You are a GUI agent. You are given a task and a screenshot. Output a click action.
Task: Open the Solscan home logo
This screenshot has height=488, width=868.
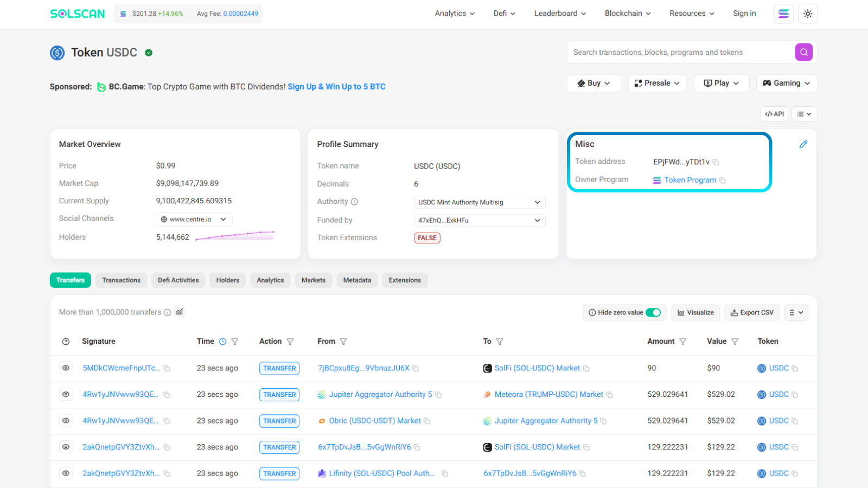pyautogui.click(x=78, y=14)
